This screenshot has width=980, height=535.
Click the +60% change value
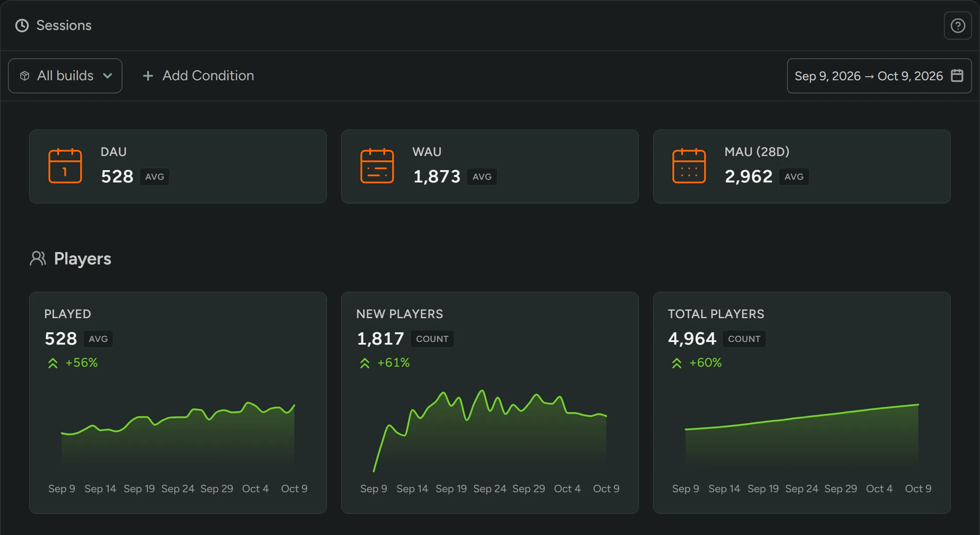(x=705, y=363)
